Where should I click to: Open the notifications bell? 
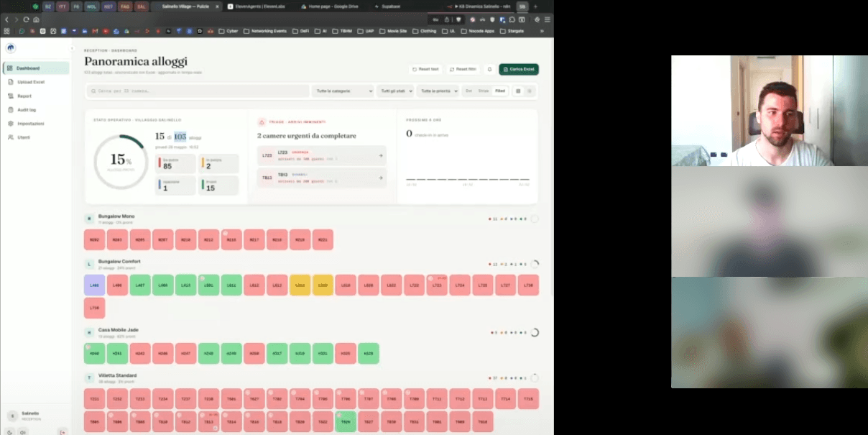(489, 69)
